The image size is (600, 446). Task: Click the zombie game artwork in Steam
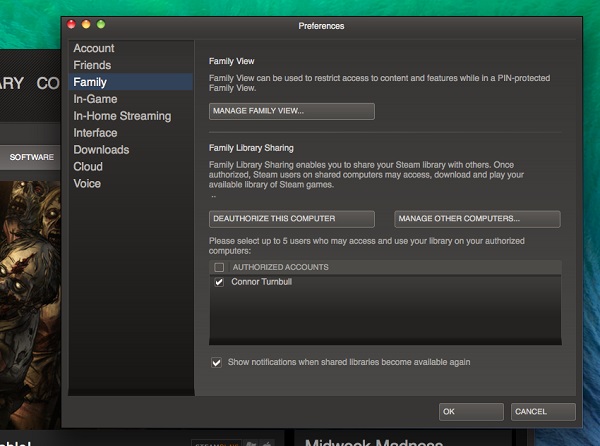coord(30,304)
